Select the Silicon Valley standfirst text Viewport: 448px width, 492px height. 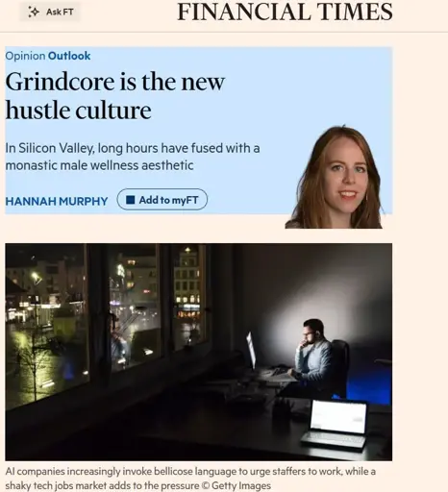click(x=133, y=157)
